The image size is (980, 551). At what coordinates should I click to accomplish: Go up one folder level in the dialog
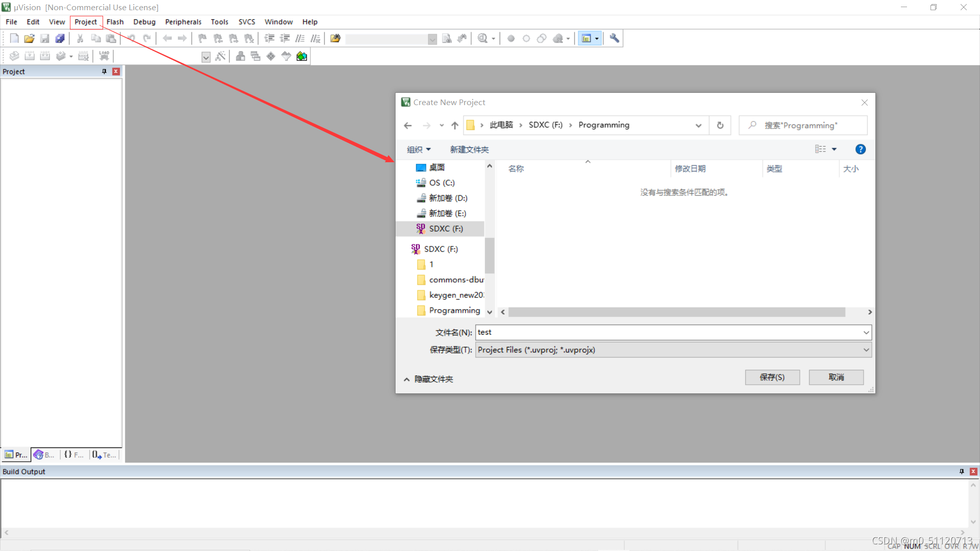coord(455,125)
